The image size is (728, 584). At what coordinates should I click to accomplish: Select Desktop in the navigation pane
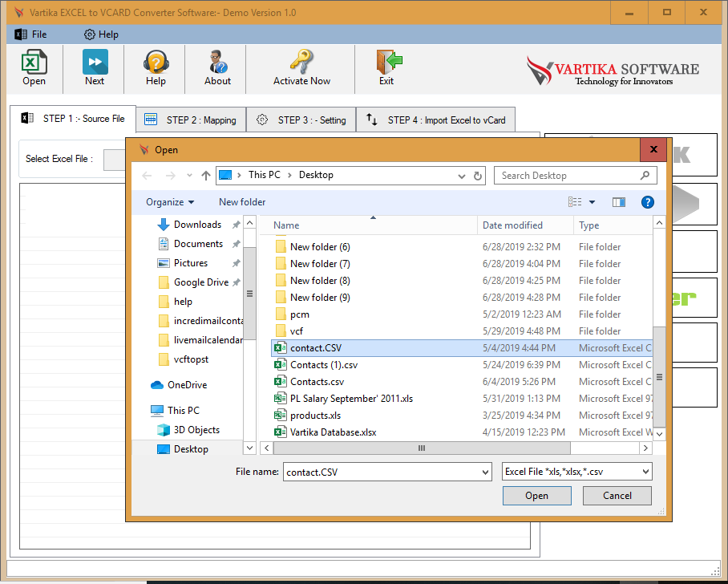click(x=183, y=449)
